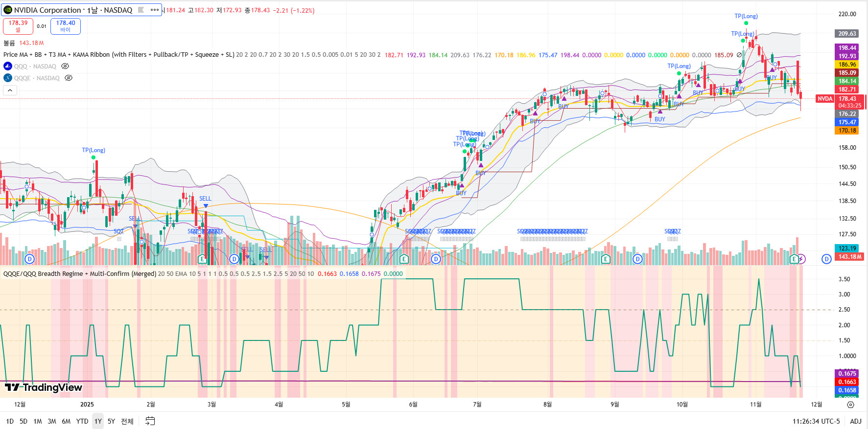Click the NVIDIA logo icon in chart title
This screenshot has height=429, width=868.
pos(8,10)
